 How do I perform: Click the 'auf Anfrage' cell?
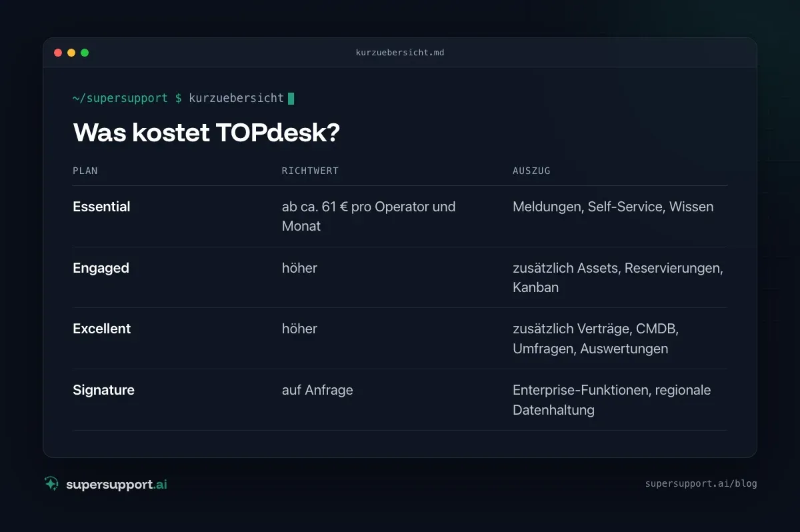coord(317,390)
